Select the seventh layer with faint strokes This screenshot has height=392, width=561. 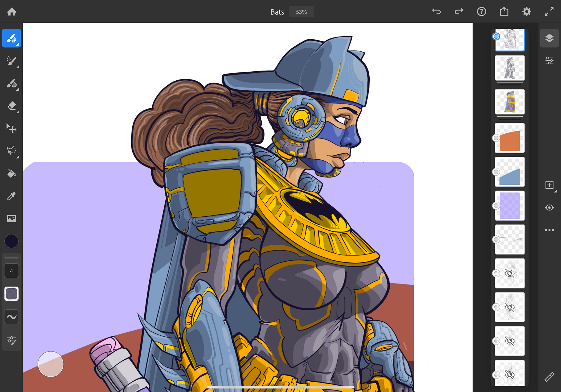(510, 240)
